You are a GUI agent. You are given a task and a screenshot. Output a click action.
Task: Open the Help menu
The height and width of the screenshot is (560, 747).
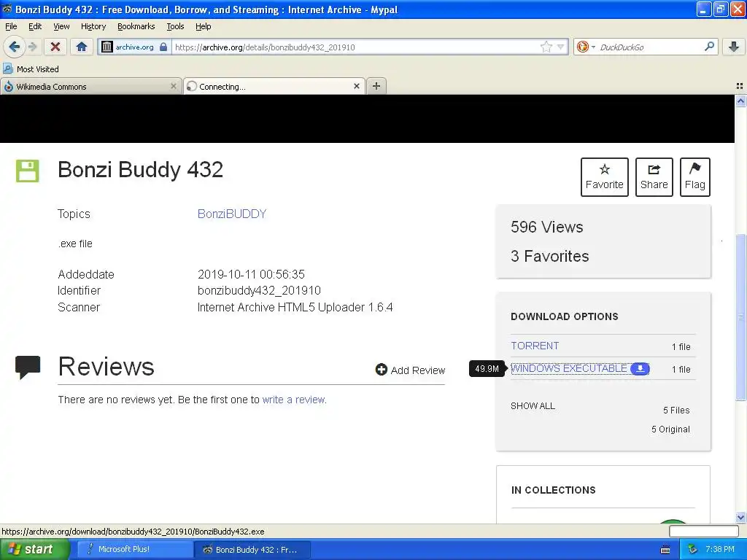(x=204, y=26)
